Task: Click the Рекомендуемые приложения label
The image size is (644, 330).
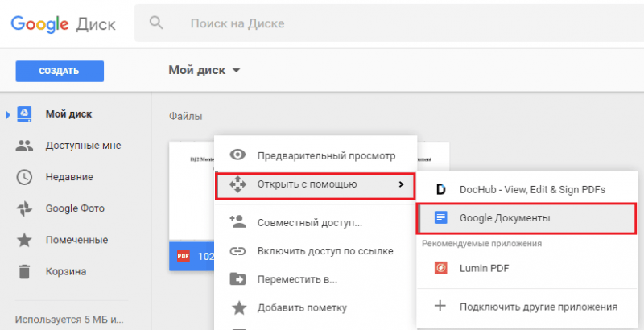Action: (x=481, y=244)
